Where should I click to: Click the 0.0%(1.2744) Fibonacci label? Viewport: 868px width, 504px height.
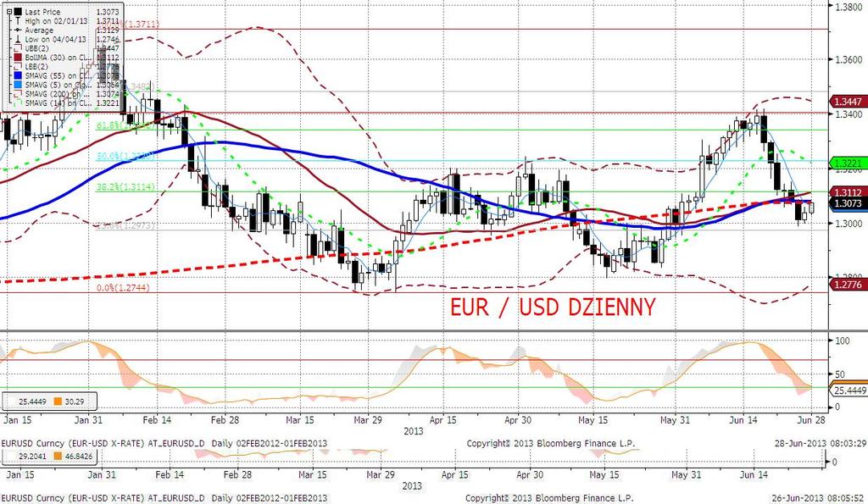coord(123,288)
